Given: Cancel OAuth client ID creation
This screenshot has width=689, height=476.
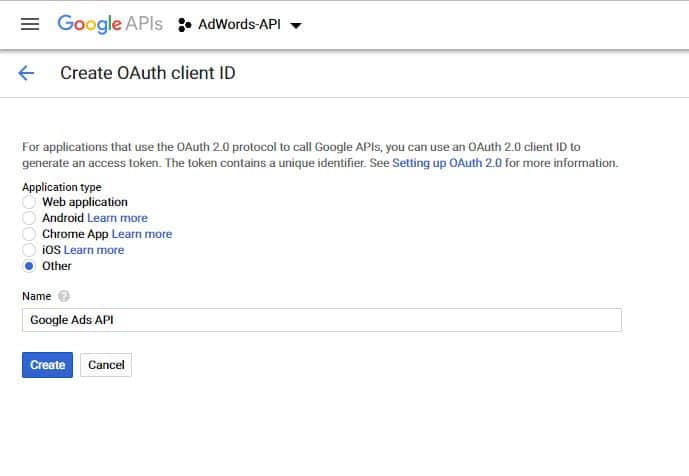Looking at the screenshot, I should point(106,365).
